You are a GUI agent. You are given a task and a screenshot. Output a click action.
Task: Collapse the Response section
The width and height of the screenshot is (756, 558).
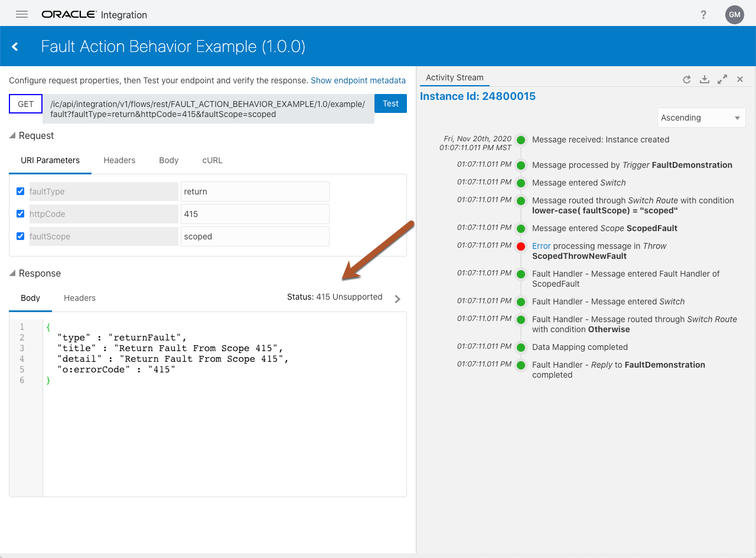point(13,274)
